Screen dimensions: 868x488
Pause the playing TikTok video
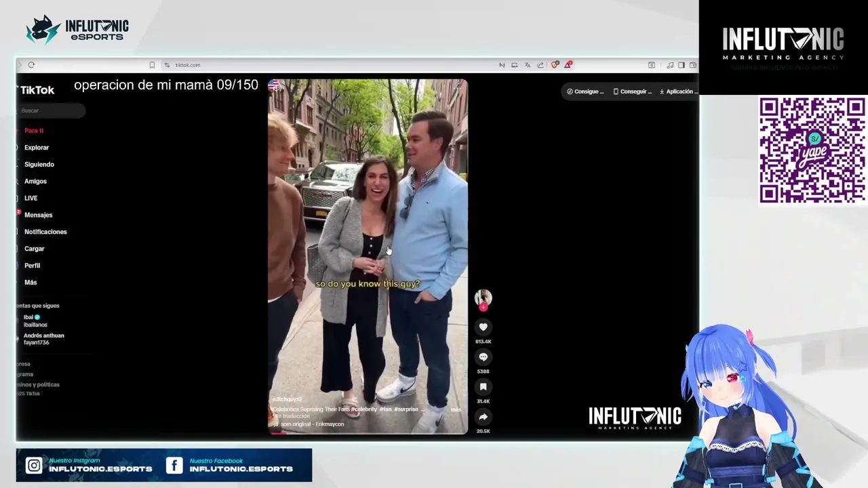[x=368, y=256]
